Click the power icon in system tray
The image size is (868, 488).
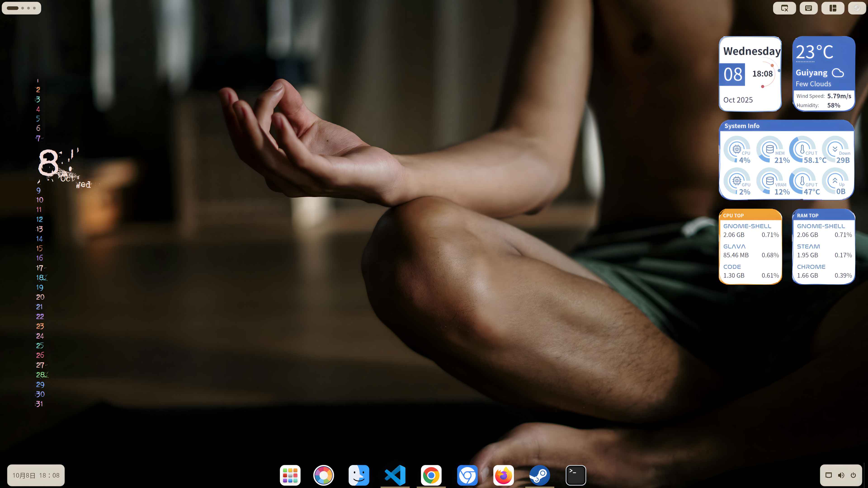click(x=853, y=475)
